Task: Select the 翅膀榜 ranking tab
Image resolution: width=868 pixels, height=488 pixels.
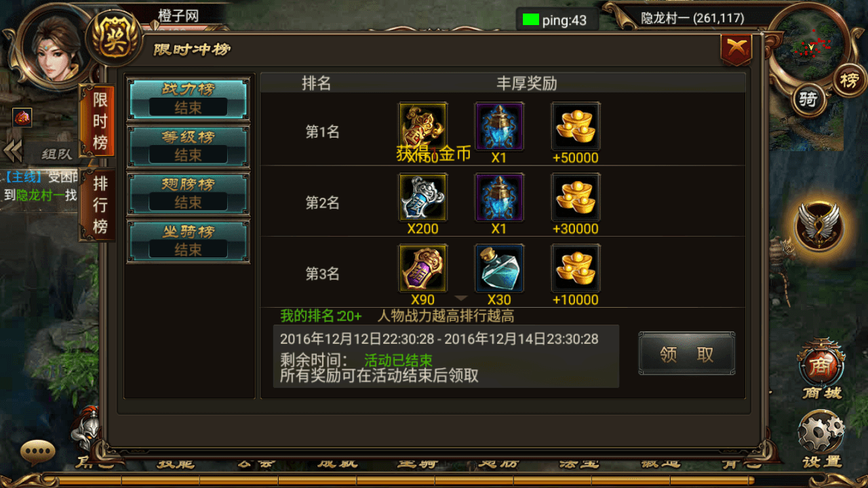Action: click(x=188, y=194)
